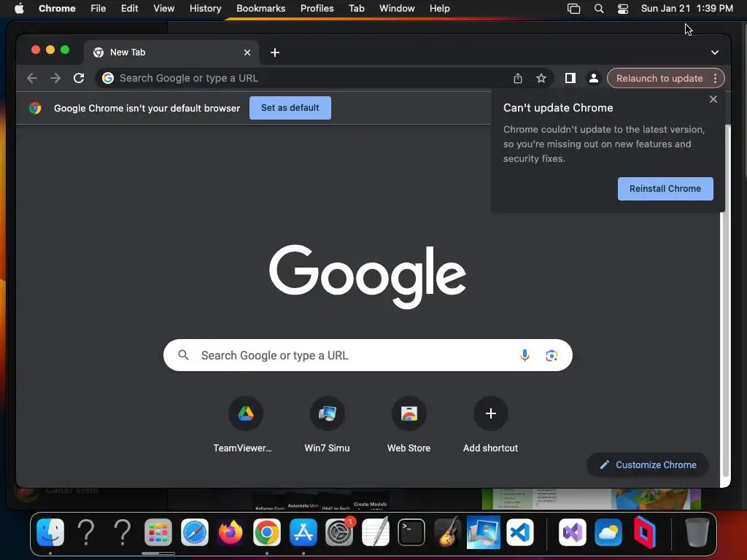The image size is (747, 560).
Task: Click the Chrome logo in default-browser bar
Action: [x=35, y=108]
